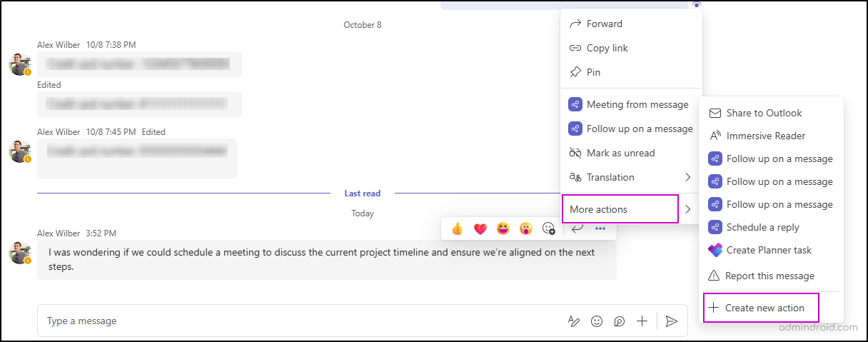This screenshot has width=868, height=342.
Task: Click the laughing face reaction emoji
Action: [x=503, y=228]
